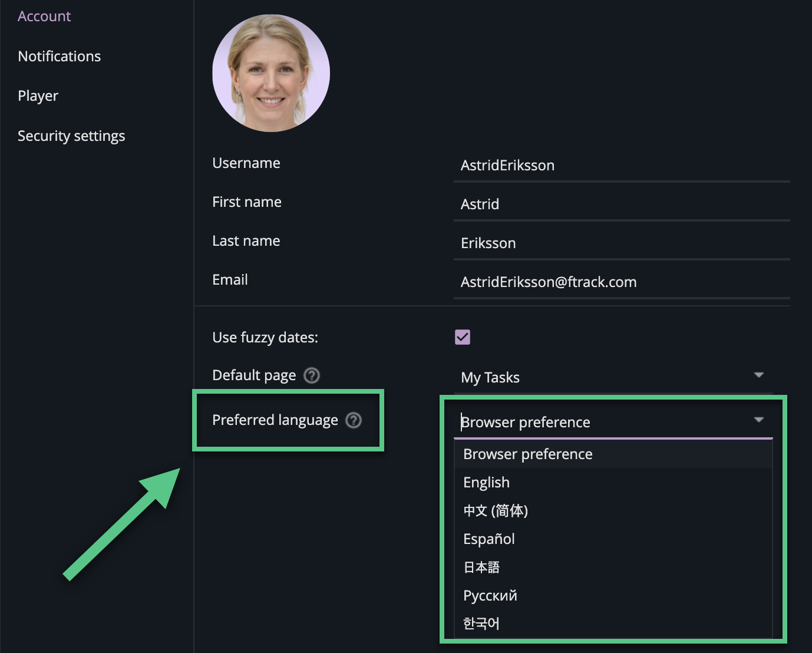Screen dimensions: 812x653
Task: Pick Русский from the language options
Action: (x=490, y=596)
